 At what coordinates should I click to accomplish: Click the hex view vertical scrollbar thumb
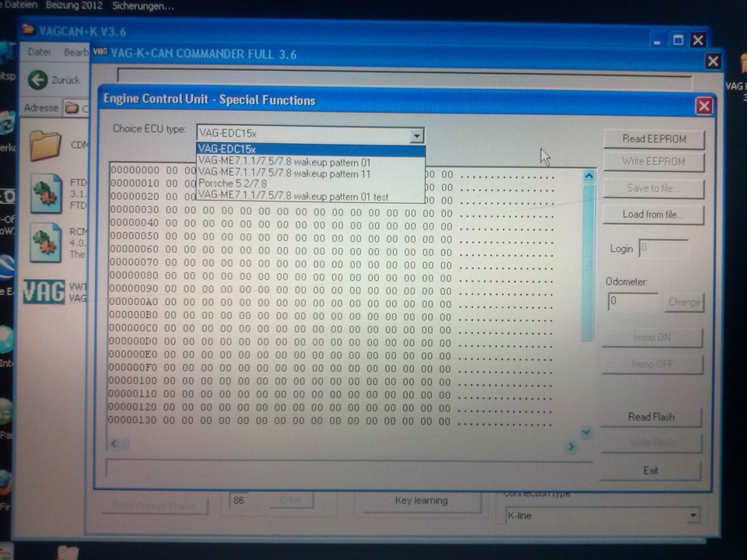pyautogui.click(x=588, y=262)
